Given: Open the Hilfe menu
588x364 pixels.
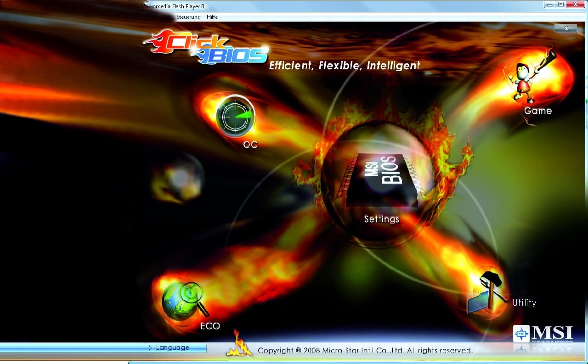Looking at the screenshot, I should (212, 17).
